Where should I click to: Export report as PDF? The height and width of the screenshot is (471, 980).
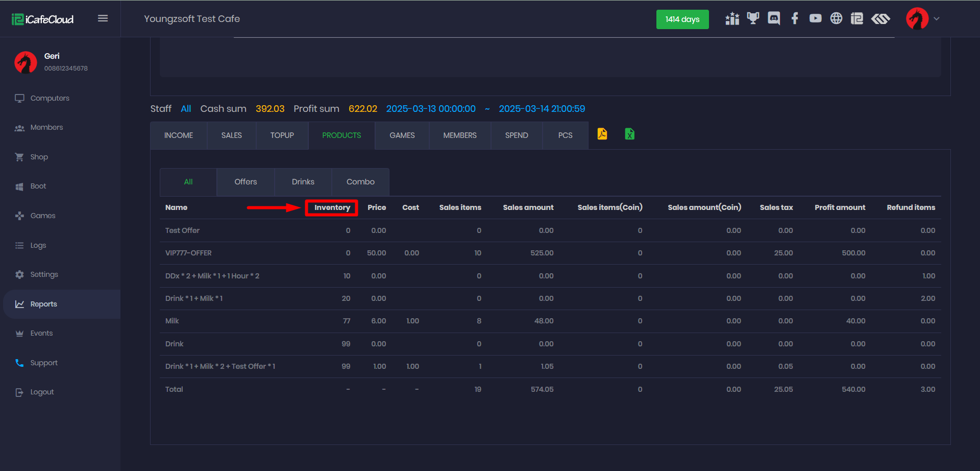pyautogui.click(x=602, y=134)
